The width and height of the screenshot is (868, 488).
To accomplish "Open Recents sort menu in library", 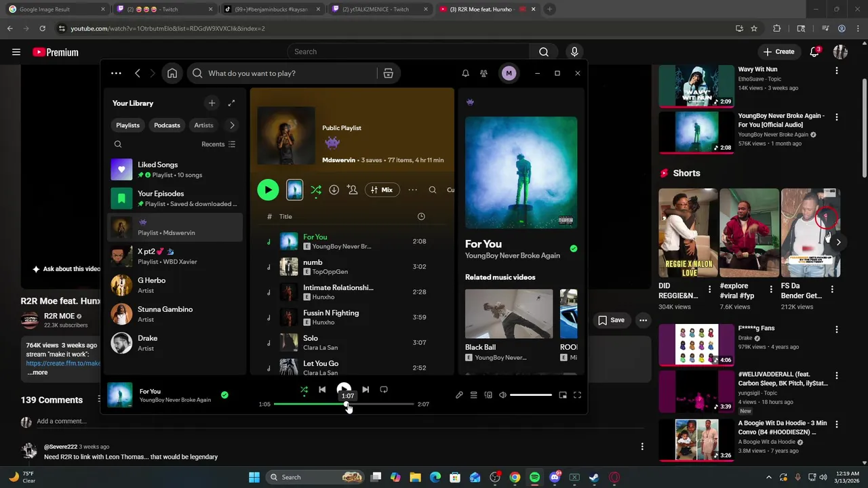I will [x=218, y=144].
